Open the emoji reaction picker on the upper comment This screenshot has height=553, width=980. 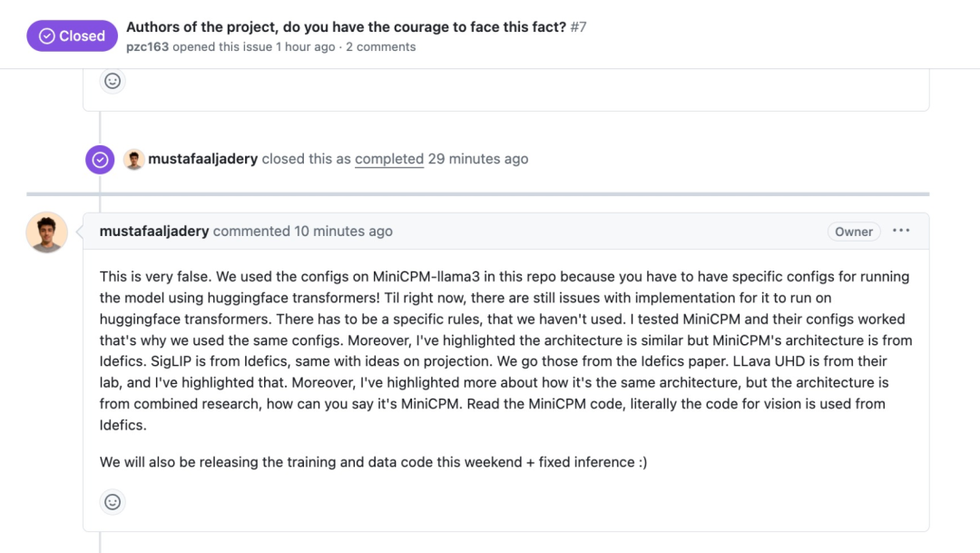tap(113, 81)
